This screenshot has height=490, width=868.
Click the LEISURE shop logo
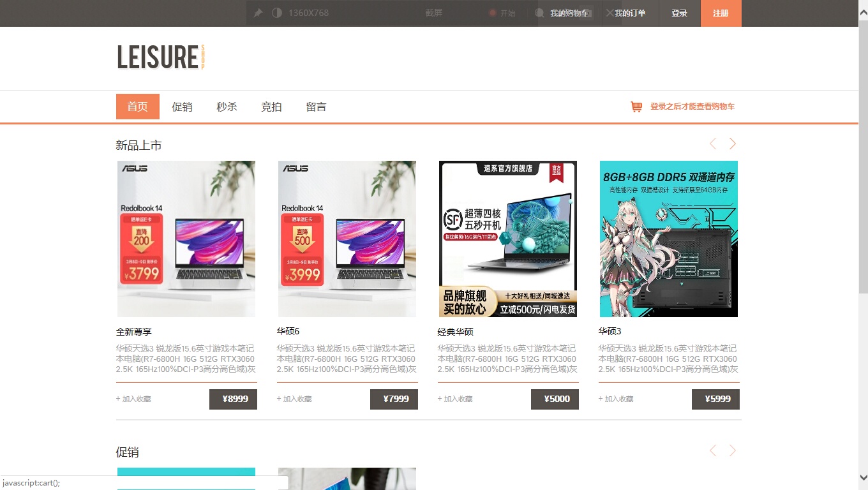[x=160, y=57]
